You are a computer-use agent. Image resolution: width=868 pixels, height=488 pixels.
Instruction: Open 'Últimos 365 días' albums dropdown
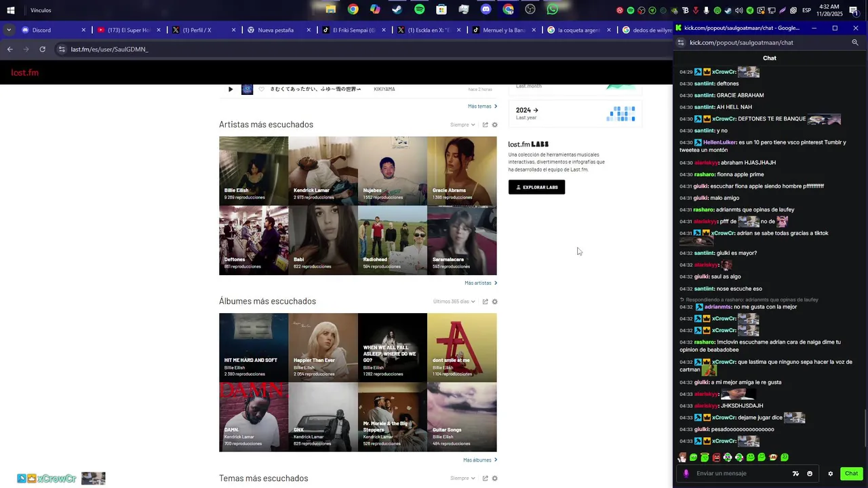[x=454, y=302]
